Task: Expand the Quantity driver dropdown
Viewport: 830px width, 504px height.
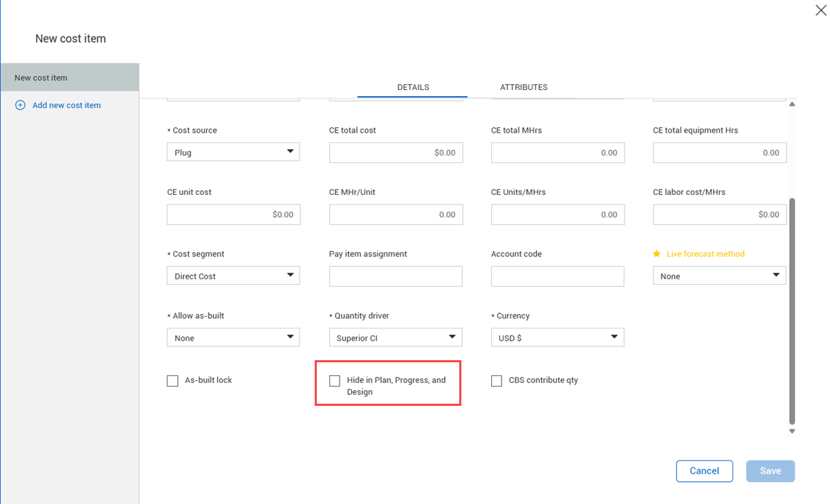Action: [395, 337]
